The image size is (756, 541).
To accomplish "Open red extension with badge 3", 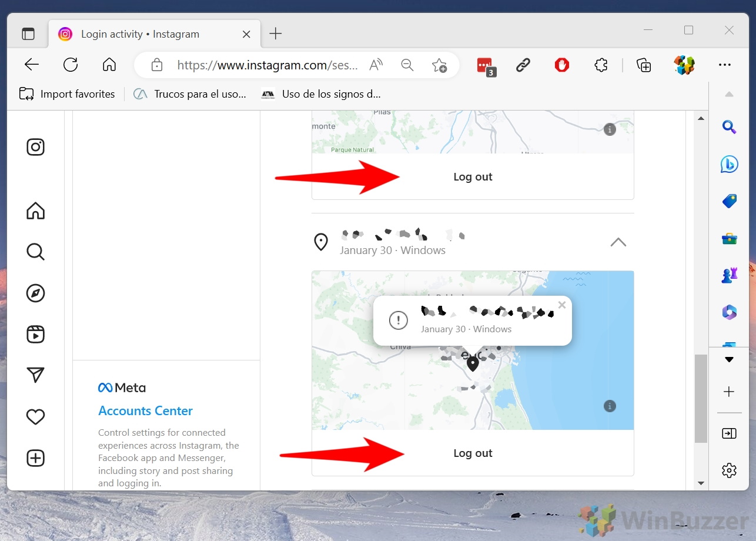I will pyautogui.click(x=486, y=66).
